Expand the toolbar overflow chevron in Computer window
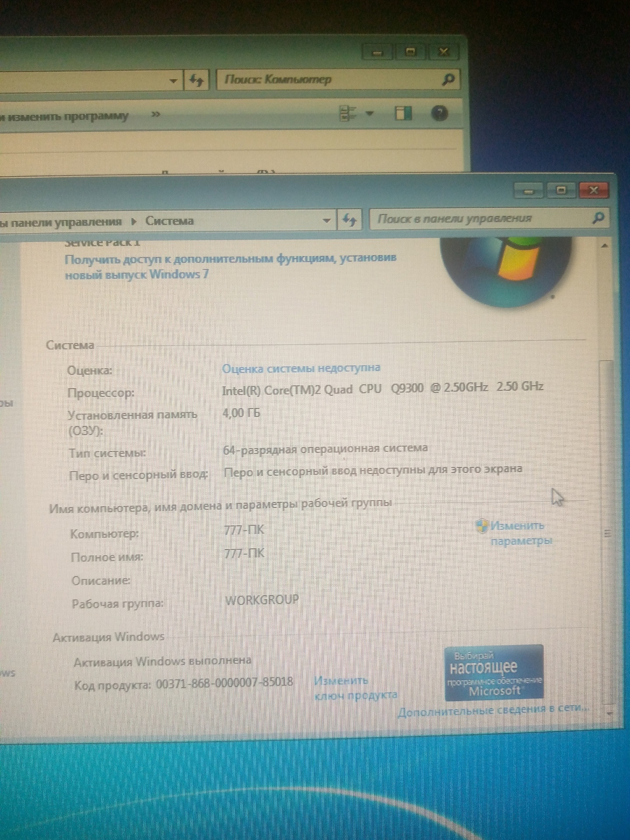 (x=155, y=115)
